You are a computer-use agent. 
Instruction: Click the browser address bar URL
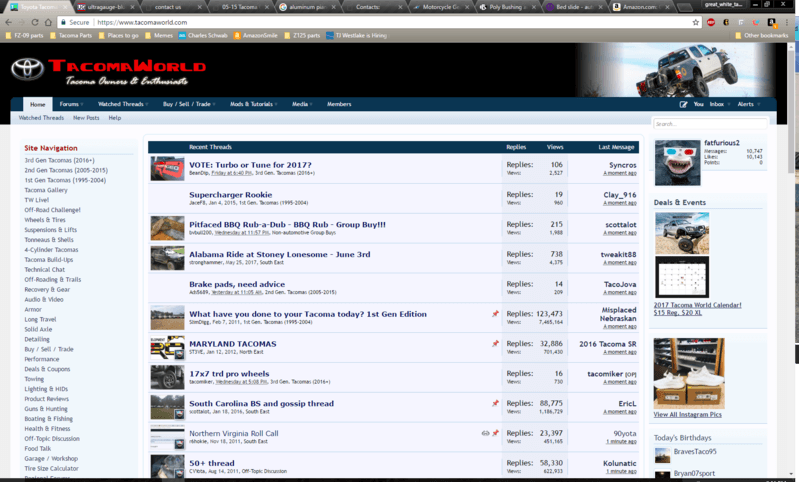(142, 22)
